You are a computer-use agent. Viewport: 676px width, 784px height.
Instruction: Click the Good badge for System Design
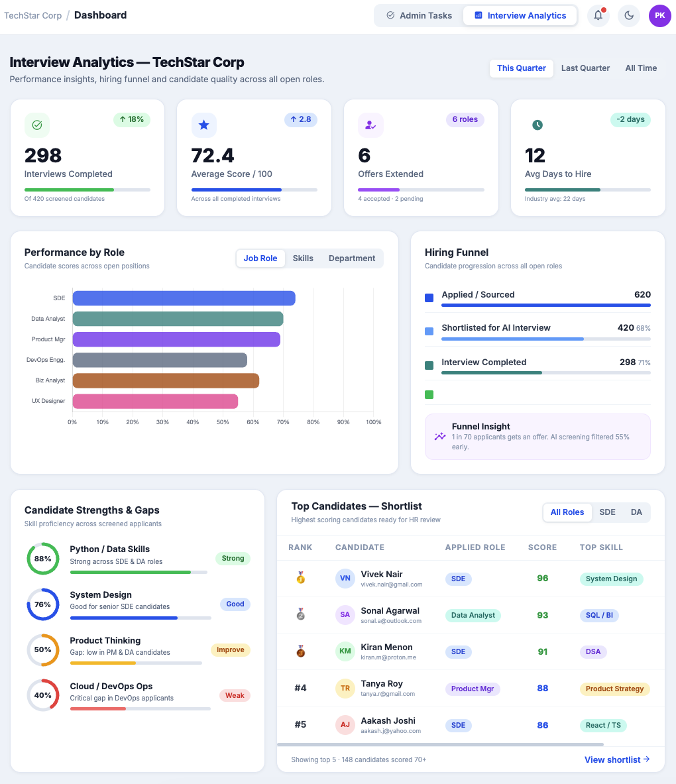[x=235, y=604]
